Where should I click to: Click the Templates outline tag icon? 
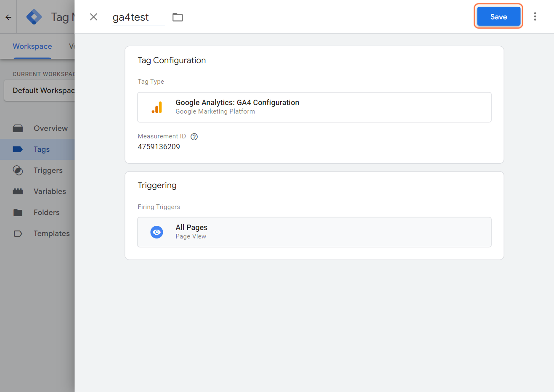point(18,233)
